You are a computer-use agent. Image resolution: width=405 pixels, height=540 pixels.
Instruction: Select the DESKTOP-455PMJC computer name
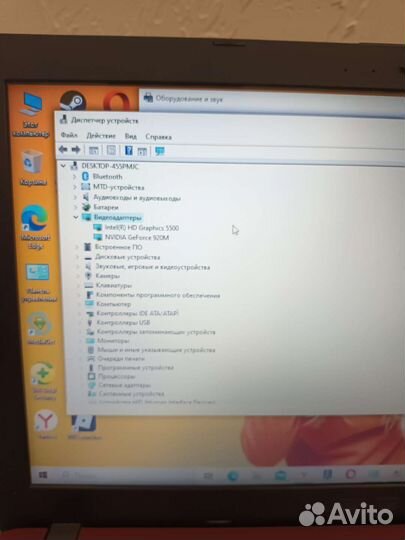click(x=110, y=166)
